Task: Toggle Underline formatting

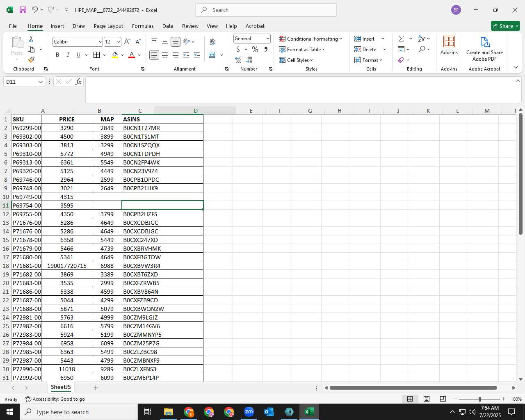Action: click(x=78, y=55)
